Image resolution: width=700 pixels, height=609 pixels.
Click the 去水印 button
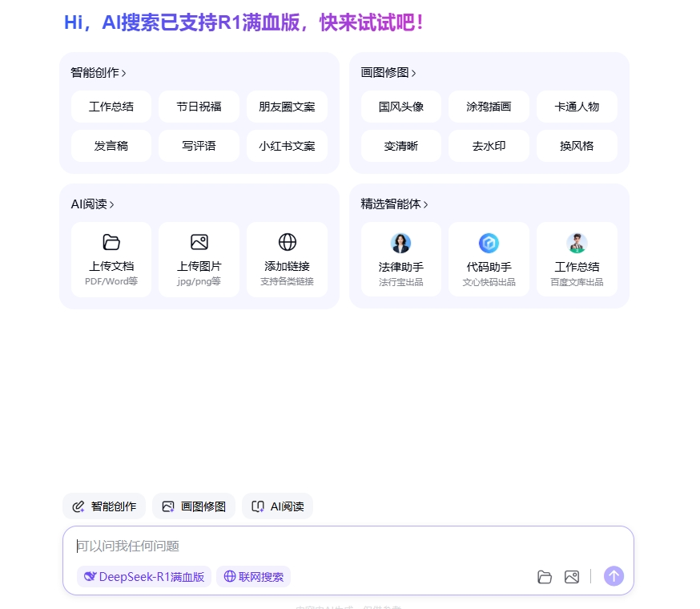(489, 146)
